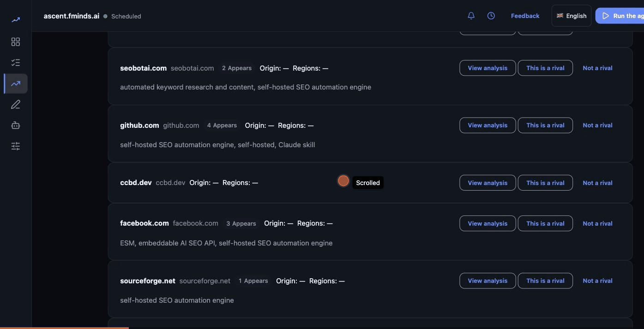Open the checklist tasks icon in sidebar
The image size is (644, 329).
tap(16, 63)
